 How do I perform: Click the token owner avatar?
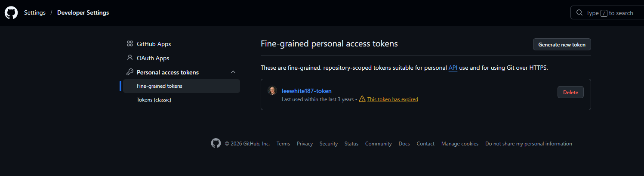click(x=272, y=91)
